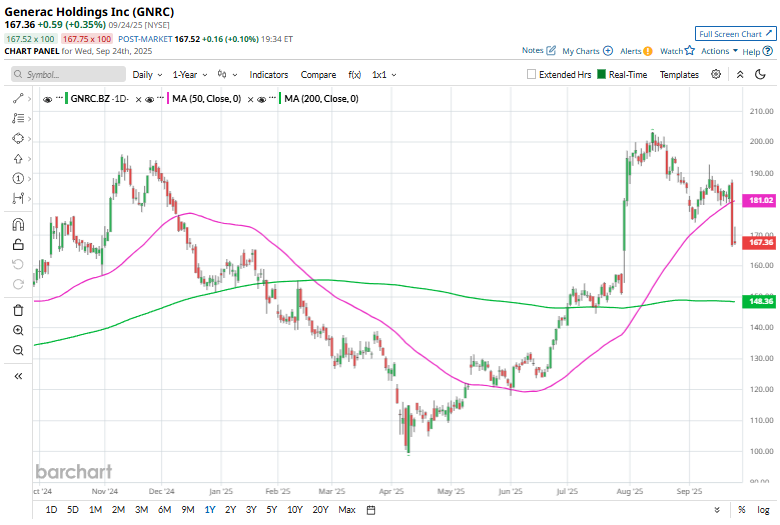The image size is (780, 525).
Task: Open chart settings gear
Action: (716, 74)
